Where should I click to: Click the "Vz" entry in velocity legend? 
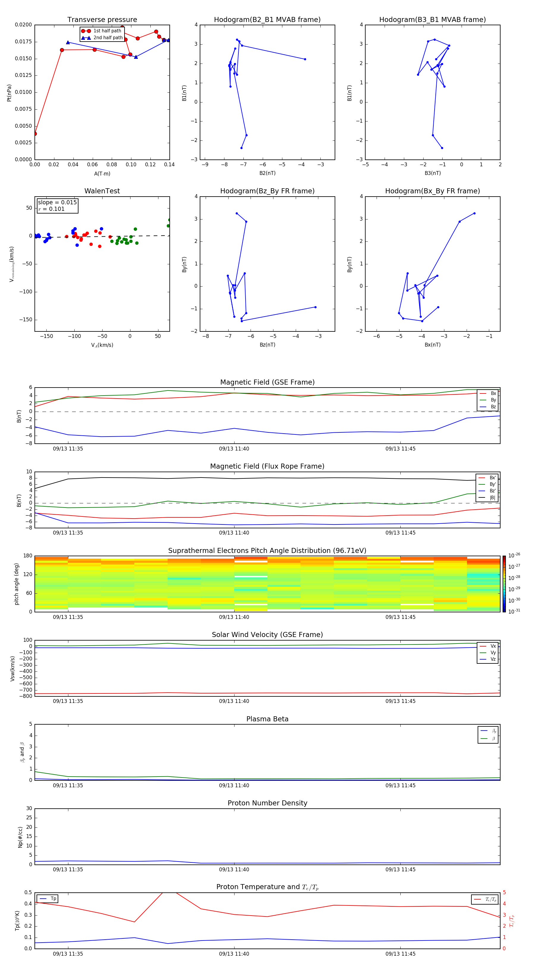click(488, 659)
